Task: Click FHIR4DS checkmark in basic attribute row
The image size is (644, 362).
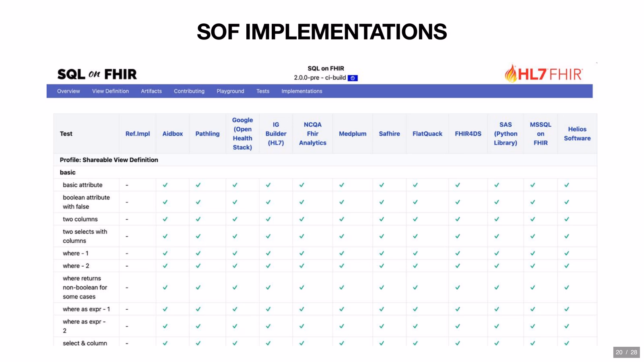Action: pyautogui.click(x=458, y=185)
